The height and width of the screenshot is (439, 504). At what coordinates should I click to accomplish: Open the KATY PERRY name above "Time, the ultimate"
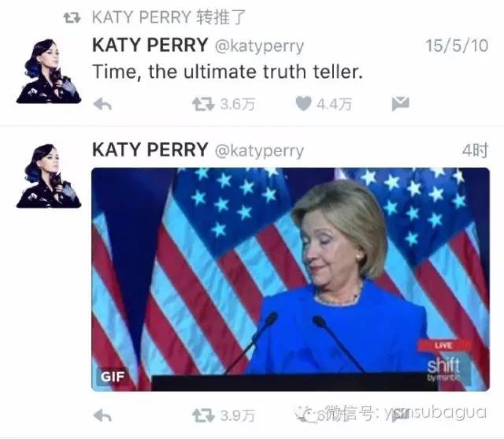(150, 45)
